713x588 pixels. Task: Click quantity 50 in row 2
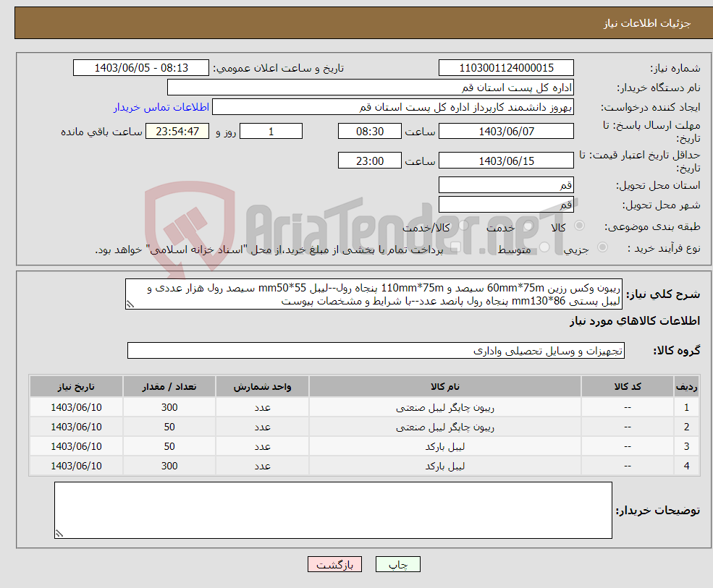(169, 427)
